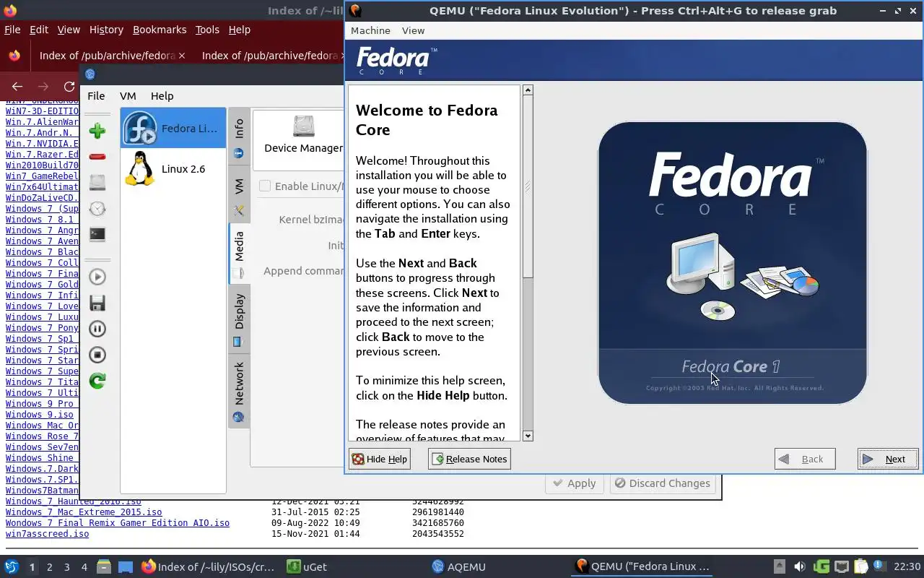This screenshot has height=578, width=924.
Task: Open the terminal monitor icon in AQEMU toolbar
Action: [x=97, y=234]
